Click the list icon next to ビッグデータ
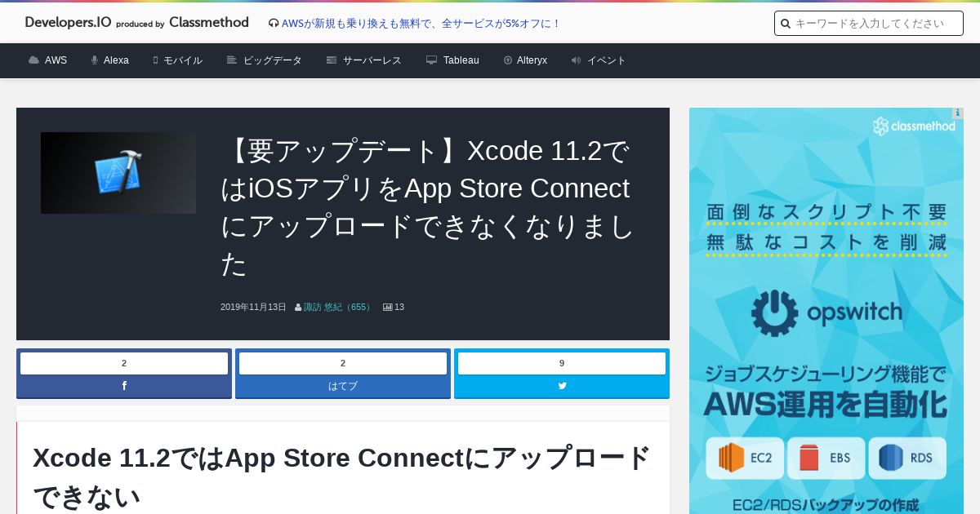The width and height of the screenshot is (980, 514). point(232,60)
